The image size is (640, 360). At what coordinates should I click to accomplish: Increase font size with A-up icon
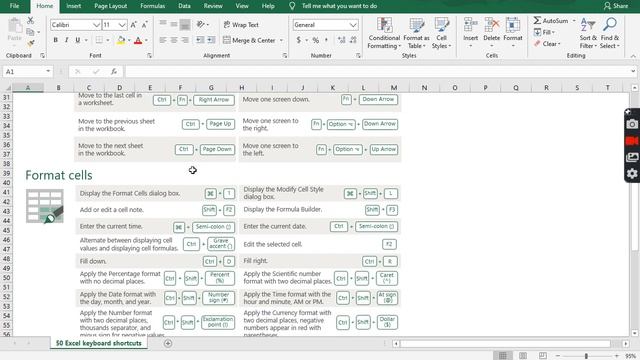tap(133, 25)
